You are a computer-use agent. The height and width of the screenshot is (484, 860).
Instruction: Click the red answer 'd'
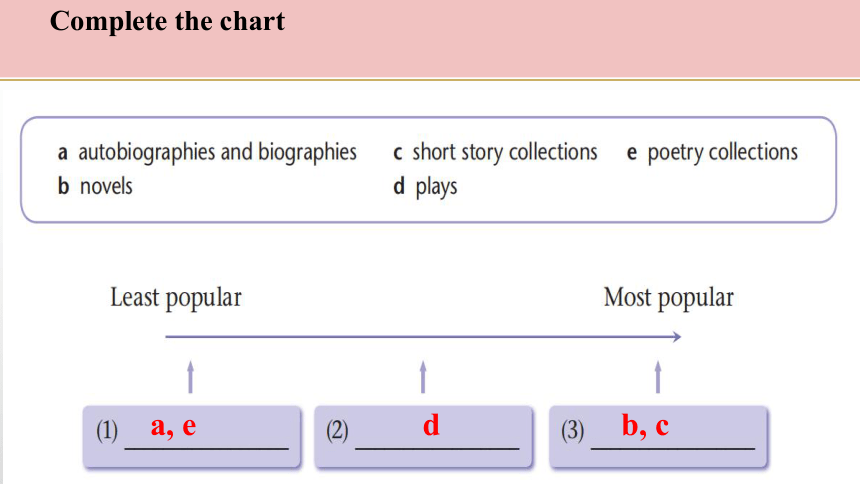click(x=431, y=425)
